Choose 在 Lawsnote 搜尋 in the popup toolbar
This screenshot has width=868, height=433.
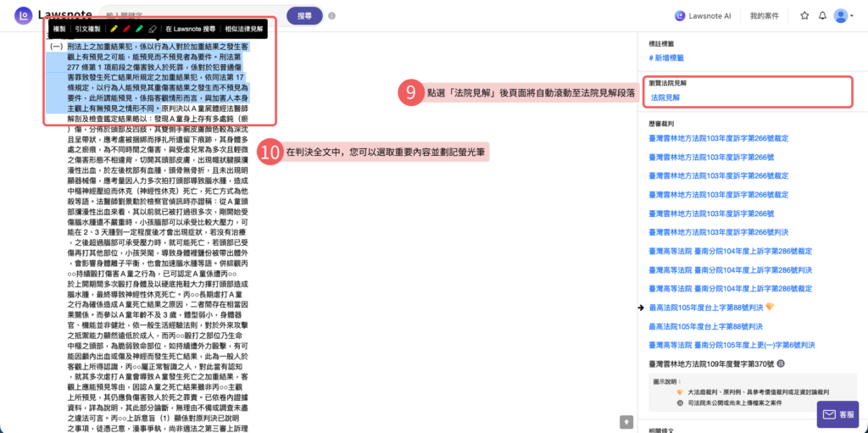(x=191, y=29)
